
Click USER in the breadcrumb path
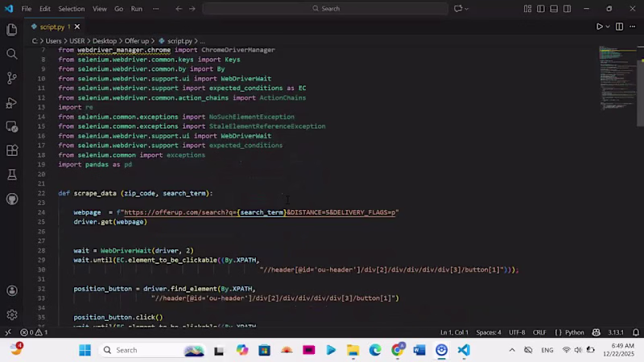point(76,41)
